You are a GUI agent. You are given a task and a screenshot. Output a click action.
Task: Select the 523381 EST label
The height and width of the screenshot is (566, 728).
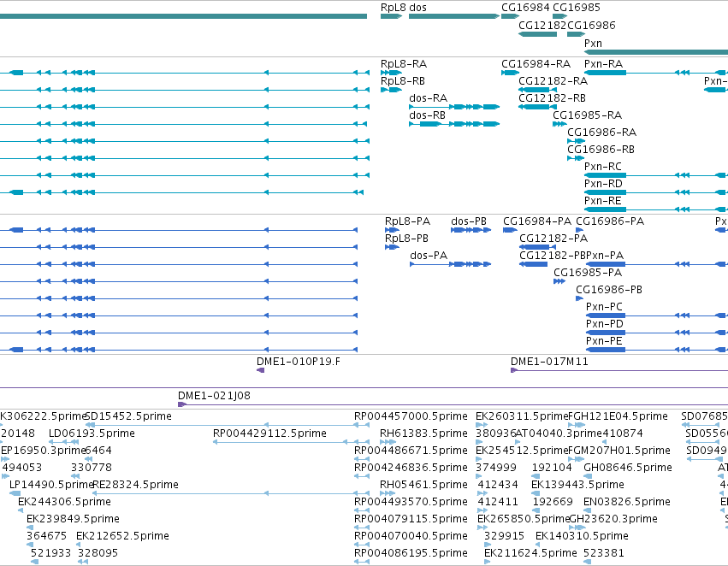point(604,553)
